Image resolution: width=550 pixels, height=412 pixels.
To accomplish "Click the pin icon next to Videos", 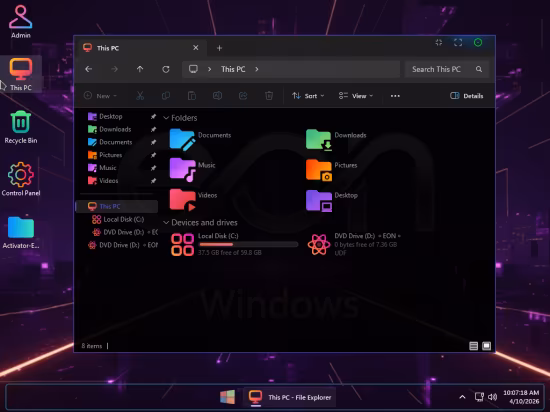I will coord(153,181).
